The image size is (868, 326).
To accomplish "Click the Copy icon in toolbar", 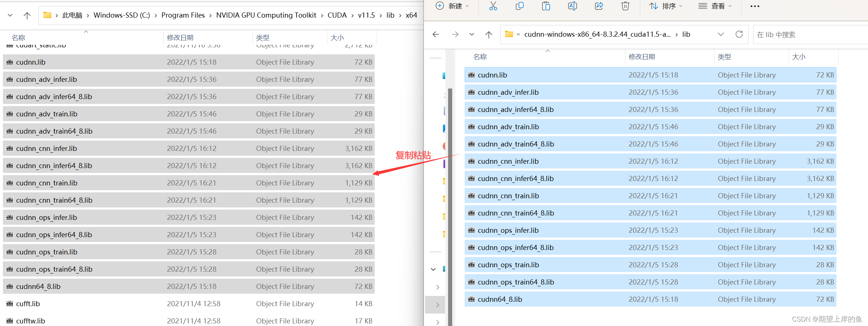I will tap(519, 6).
